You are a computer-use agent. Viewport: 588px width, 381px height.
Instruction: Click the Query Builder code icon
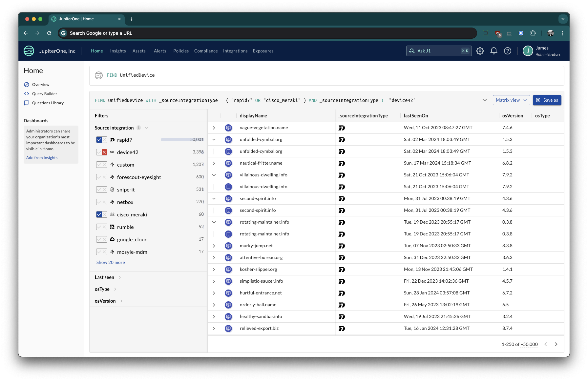27,94
